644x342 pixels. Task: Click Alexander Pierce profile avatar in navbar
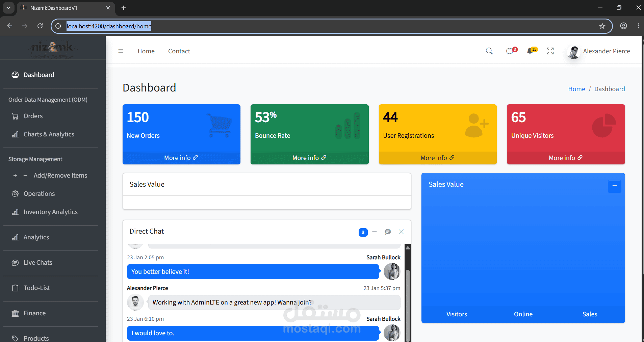574,52
